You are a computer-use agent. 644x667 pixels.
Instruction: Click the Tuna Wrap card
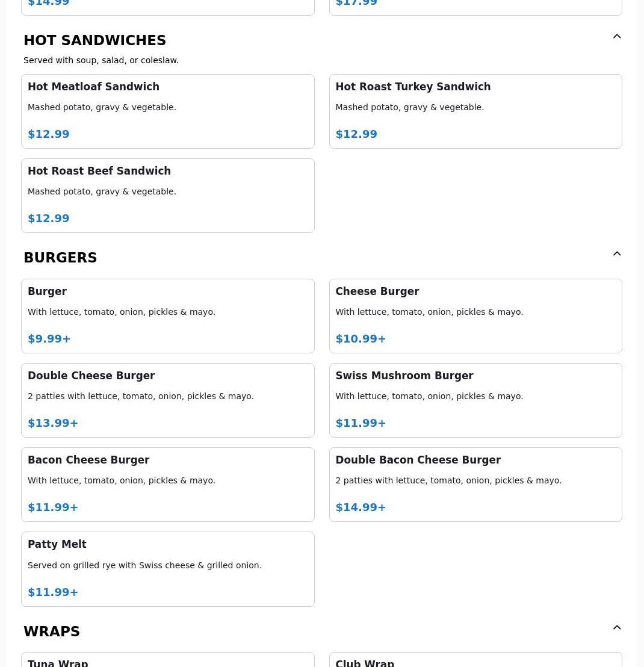pos(167,660)
